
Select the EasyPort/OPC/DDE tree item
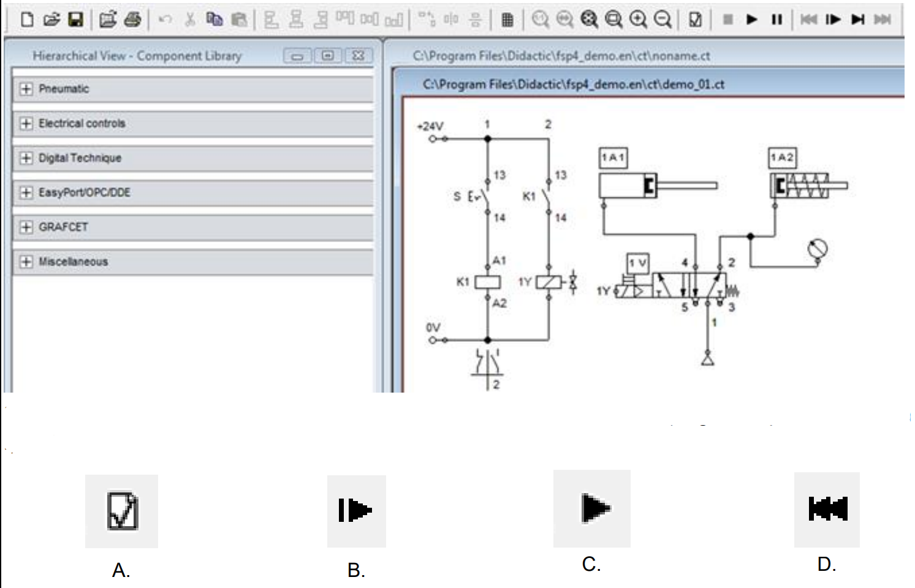85,192
